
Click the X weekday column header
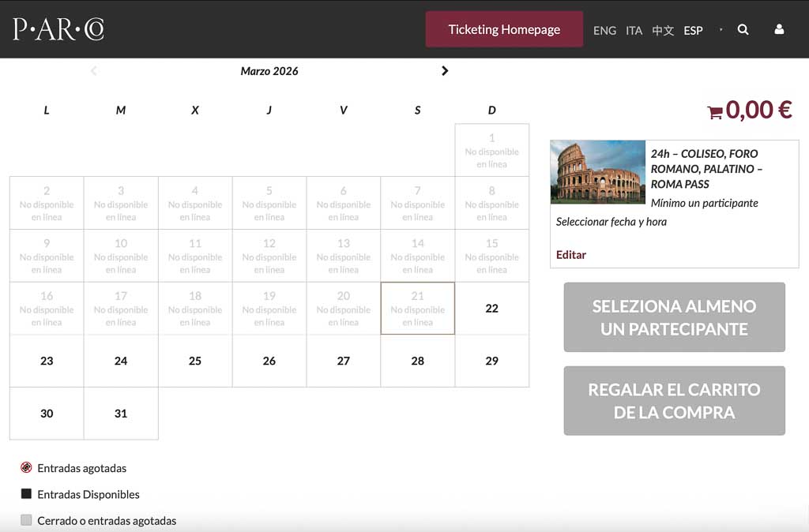[195, 110]
